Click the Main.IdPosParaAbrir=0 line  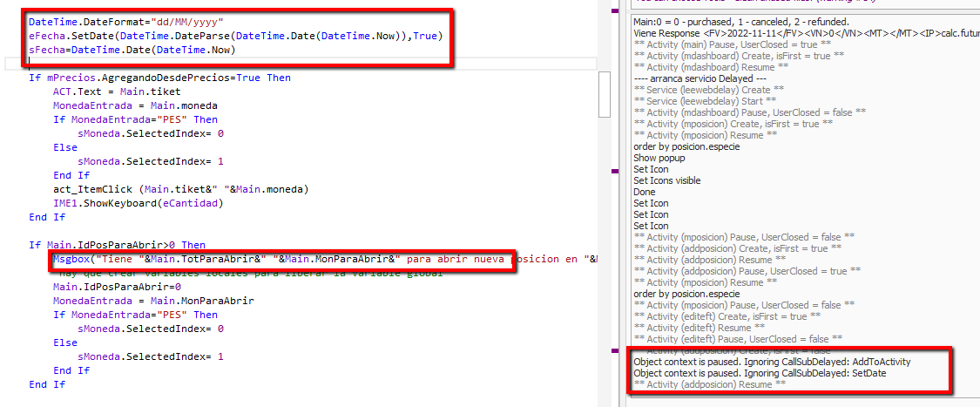[117, 287]
